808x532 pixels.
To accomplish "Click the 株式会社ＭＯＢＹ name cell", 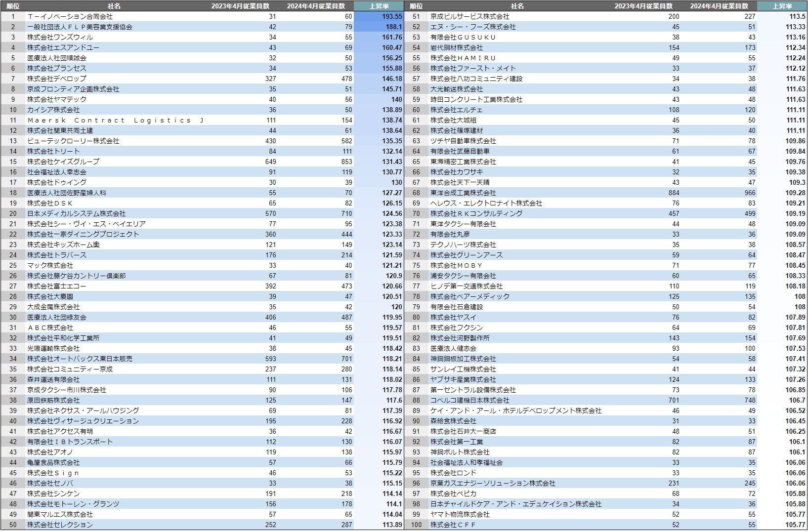I will point(457,265).
